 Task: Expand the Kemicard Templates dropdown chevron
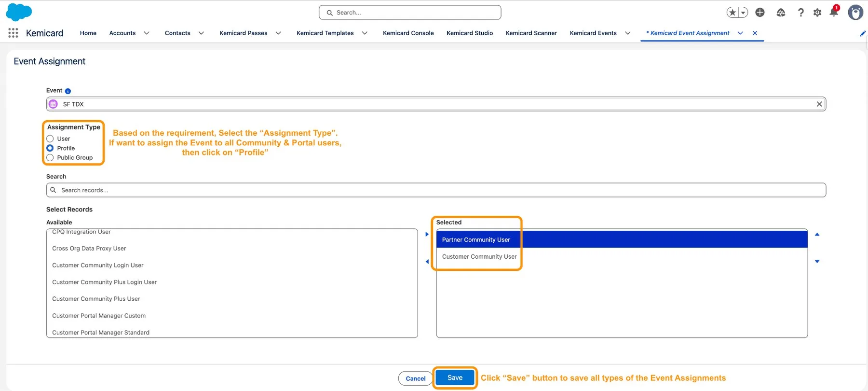pyautogui.click(x=365, y=33)
